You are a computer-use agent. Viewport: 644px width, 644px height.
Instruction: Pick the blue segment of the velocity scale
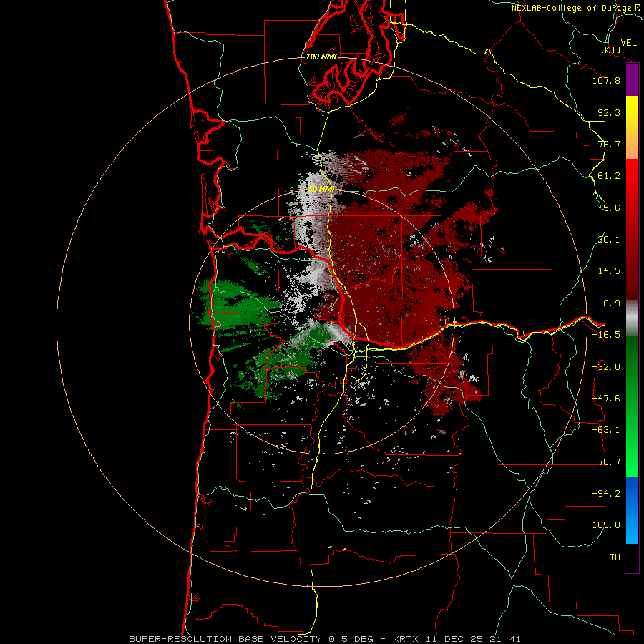(632, 510)
